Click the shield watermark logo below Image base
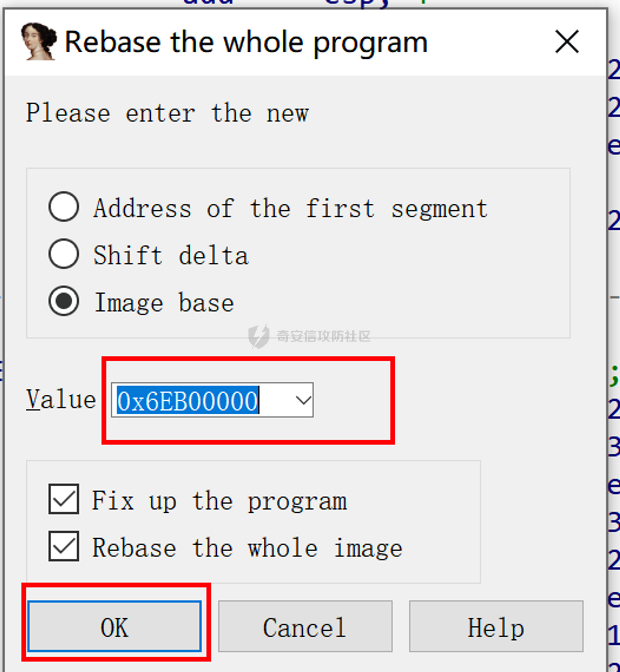The image size is (620, 672). pyautogui.click(x=258, y=336)
